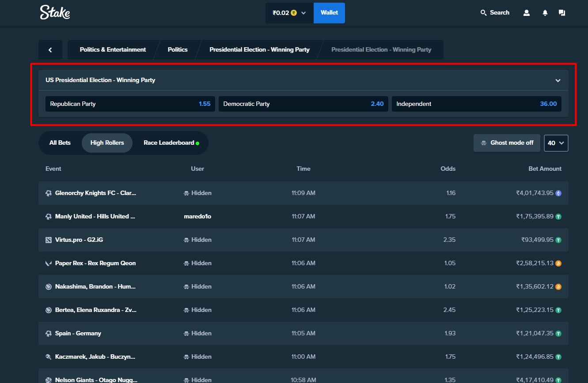Open the Race Leaderboard tab
588x383 pixels.
(x=171, y=143)
